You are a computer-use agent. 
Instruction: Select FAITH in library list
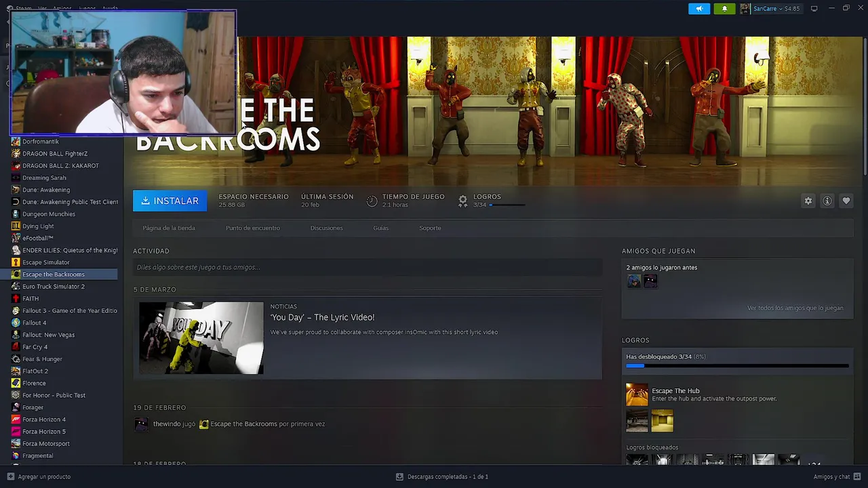(x=31, y=299)
